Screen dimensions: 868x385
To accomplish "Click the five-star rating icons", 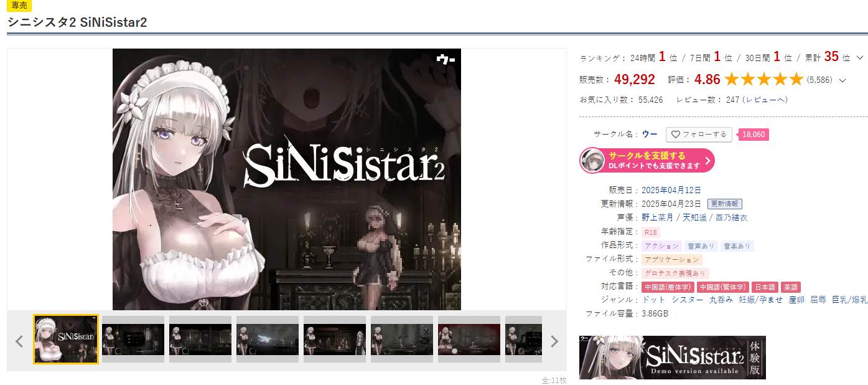I will (x=763, y=80).
